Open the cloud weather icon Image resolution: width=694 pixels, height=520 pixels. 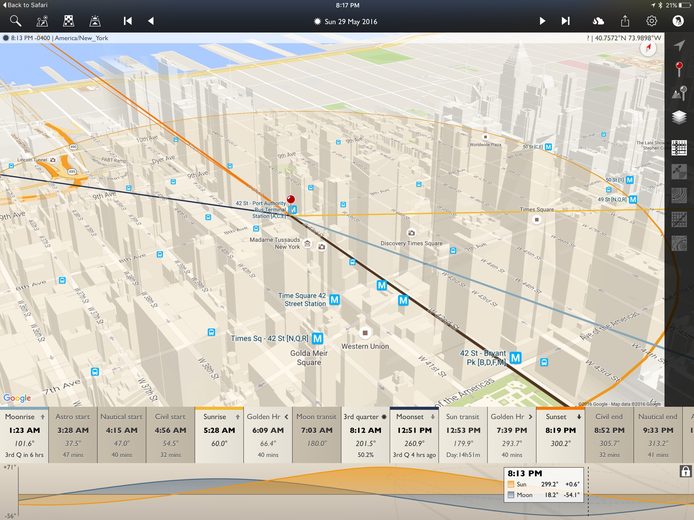pyautogui.click(x=598, y=21)
